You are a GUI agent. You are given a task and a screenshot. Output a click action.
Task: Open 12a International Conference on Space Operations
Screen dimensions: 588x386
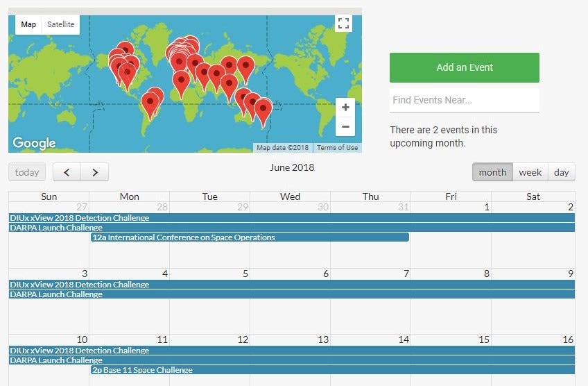250,237
